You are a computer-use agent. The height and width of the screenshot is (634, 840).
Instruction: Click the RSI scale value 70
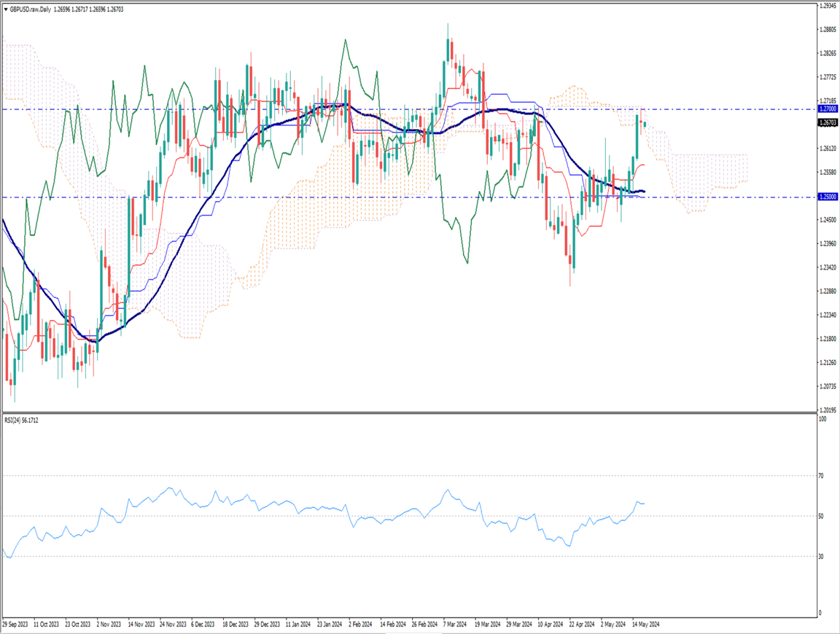pos(821,476)
